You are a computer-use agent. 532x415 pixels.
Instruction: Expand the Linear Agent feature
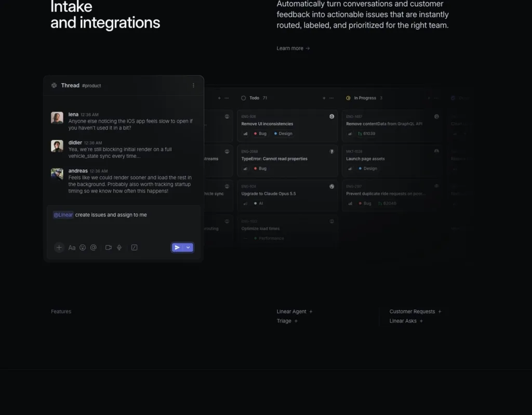295,312
